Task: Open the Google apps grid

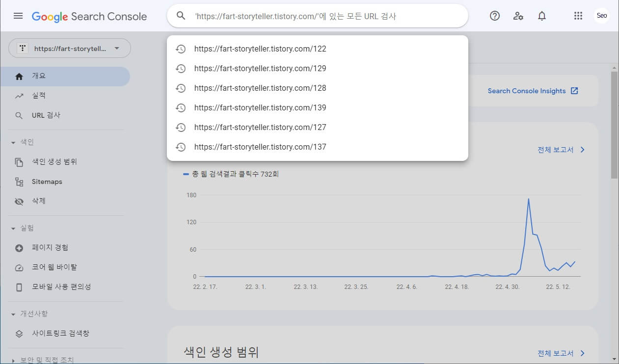Action: [578, 16]
